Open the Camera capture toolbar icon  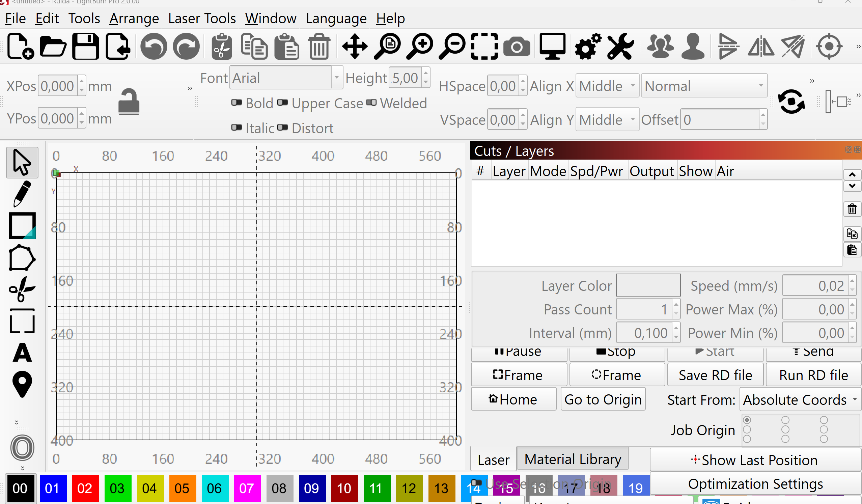pyautogui.click(x=517, y=46)
